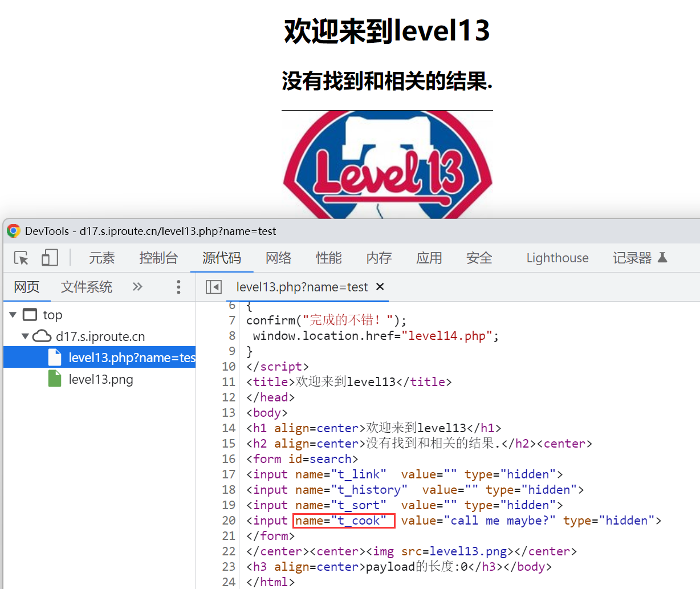The image size is (700, 589).
Task: Show more navigator tabs chevron
Action: (x=137, y=287)
